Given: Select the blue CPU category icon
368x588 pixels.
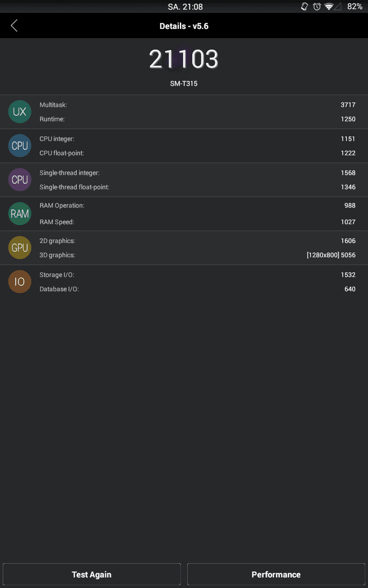Looking at the screenshot, I should coord(20,146).
